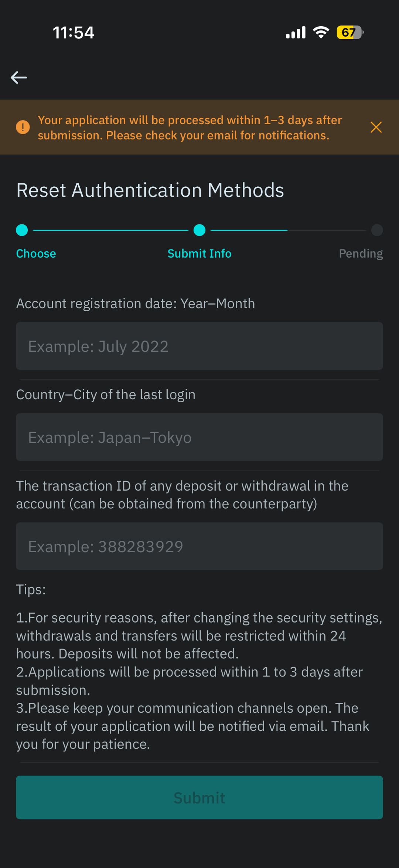
Task: Tap the battery indicator showing 67
Action: [349, 33]
